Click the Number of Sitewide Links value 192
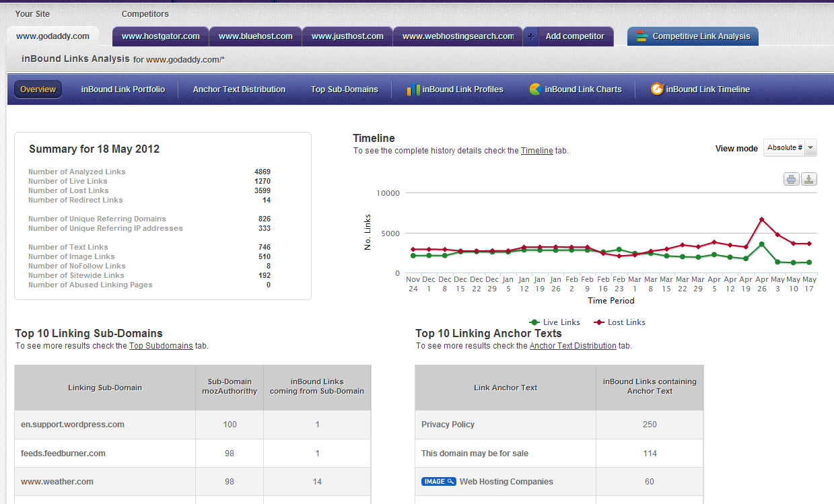Viewport: 834px width, 504px height. (265, 275)
